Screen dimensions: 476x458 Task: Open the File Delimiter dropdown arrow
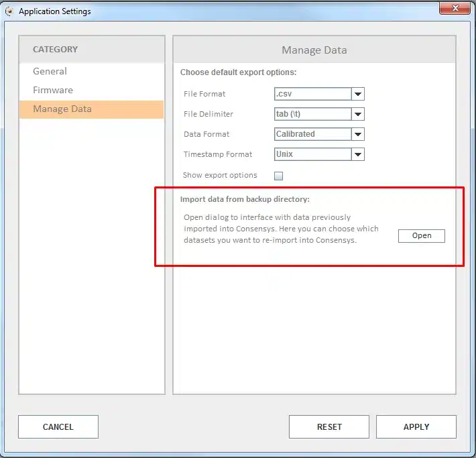[x=357, y=114]
